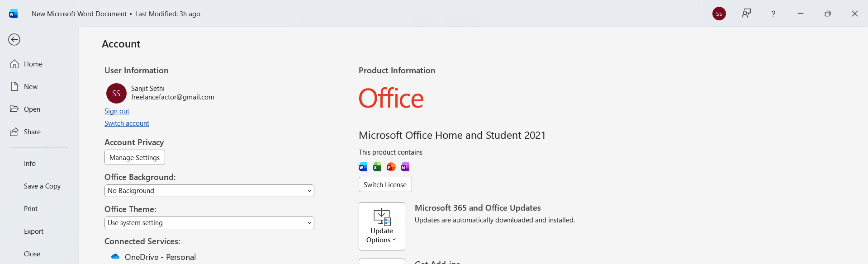Open the Print page
The height and width of the screenshot is (264, 868).
[x=31, y=209]
